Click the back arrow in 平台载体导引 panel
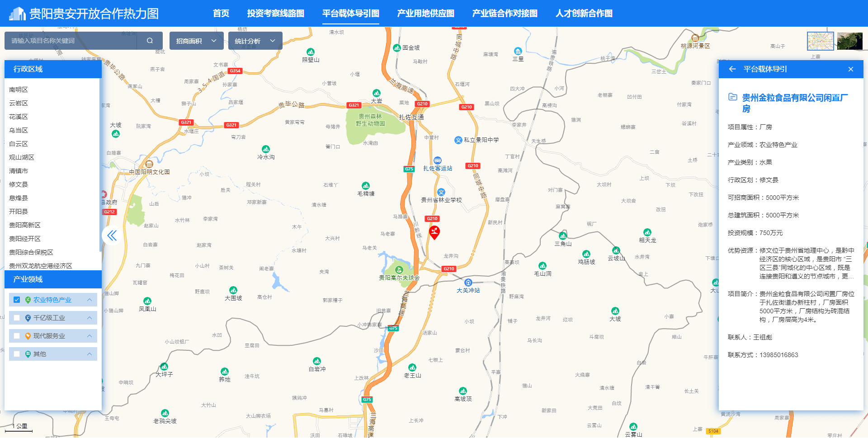Screen dimensions: 868x438 click(x=732, y=69)
